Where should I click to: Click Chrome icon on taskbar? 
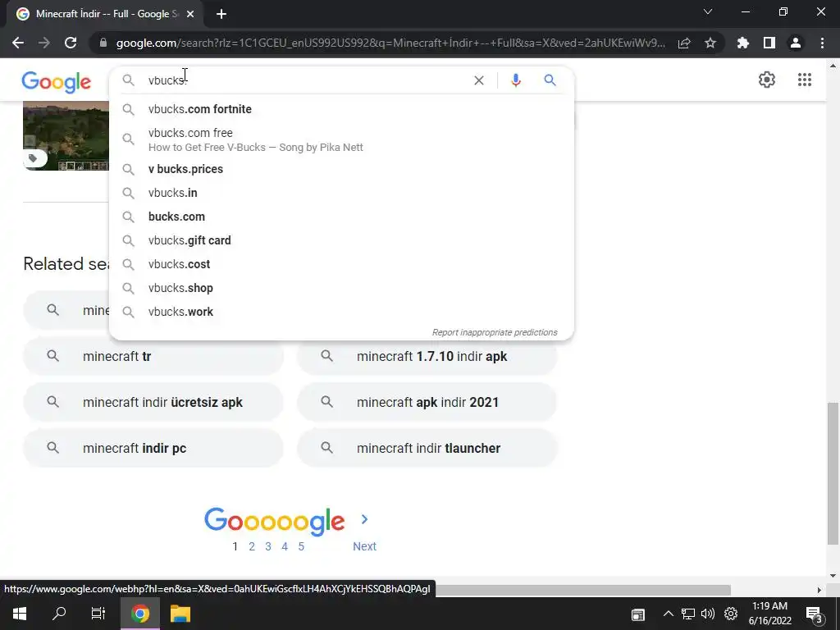[x=140, y=614]
